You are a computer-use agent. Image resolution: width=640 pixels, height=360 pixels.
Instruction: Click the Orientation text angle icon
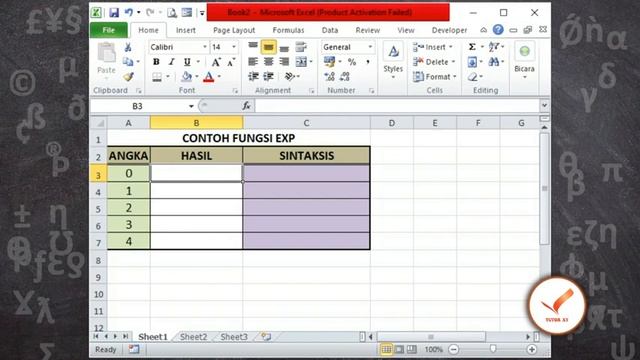click(289, 76)
